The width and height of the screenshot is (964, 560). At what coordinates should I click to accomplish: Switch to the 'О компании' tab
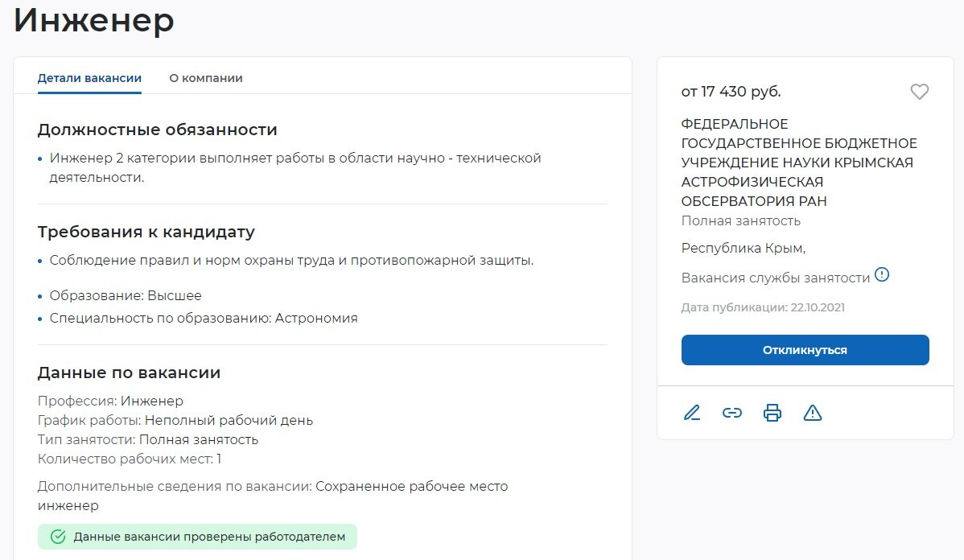[x=204, y=78]
